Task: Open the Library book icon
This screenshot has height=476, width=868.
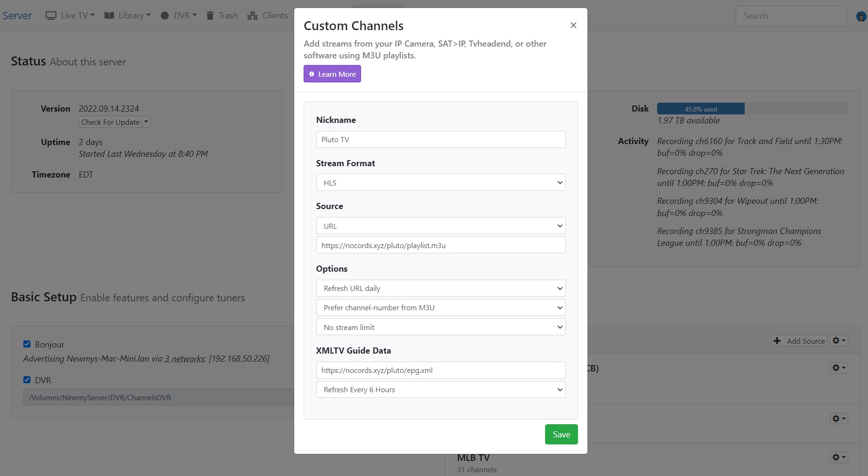Action: click(109, 15)
